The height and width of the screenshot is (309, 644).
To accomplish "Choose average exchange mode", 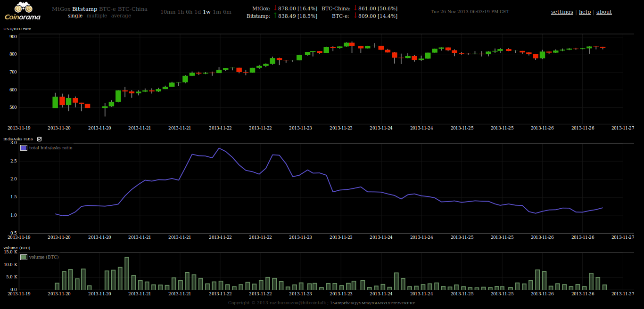I will click(x=121, y=16).
